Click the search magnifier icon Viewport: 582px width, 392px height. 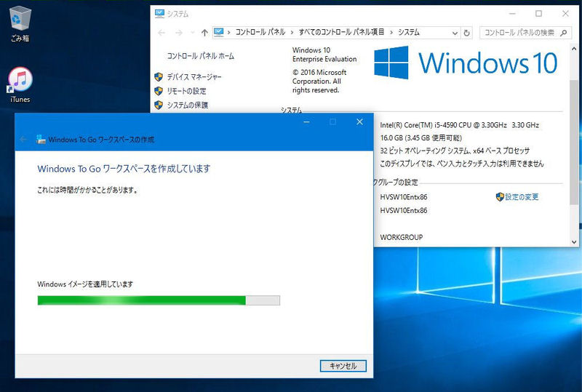click(x=563, y=33)
